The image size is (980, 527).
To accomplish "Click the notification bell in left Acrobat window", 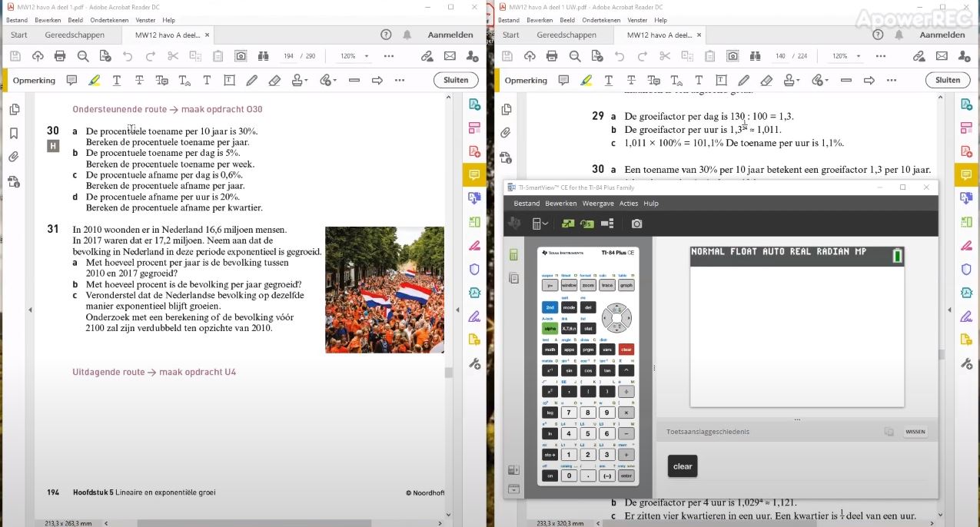I will tap(407, 35).
